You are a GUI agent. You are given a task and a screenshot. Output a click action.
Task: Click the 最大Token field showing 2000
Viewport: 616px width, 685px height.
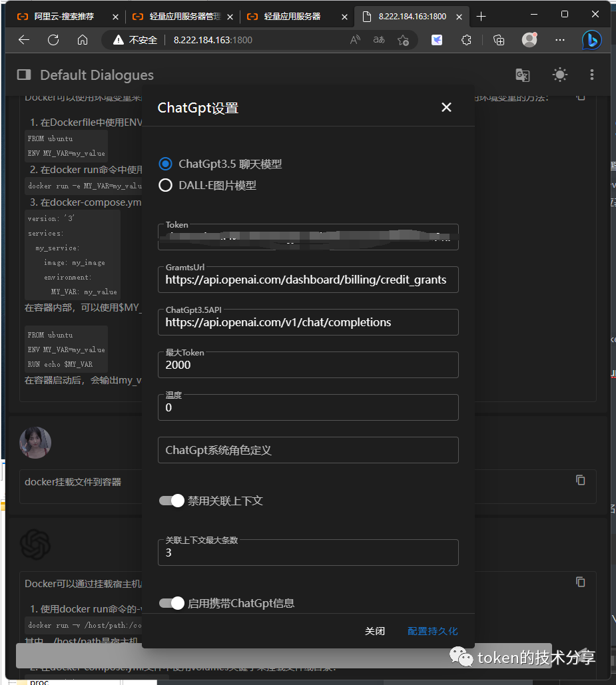(308, 365)
